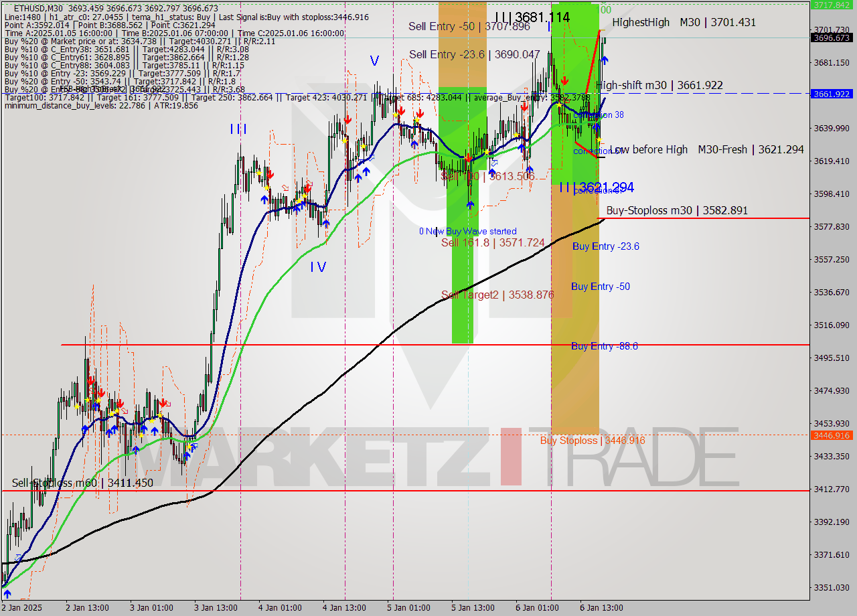This screenshot has height=616, width=857.
Task: Click the 3577.830 price axis value
Action: click(831, 226)
